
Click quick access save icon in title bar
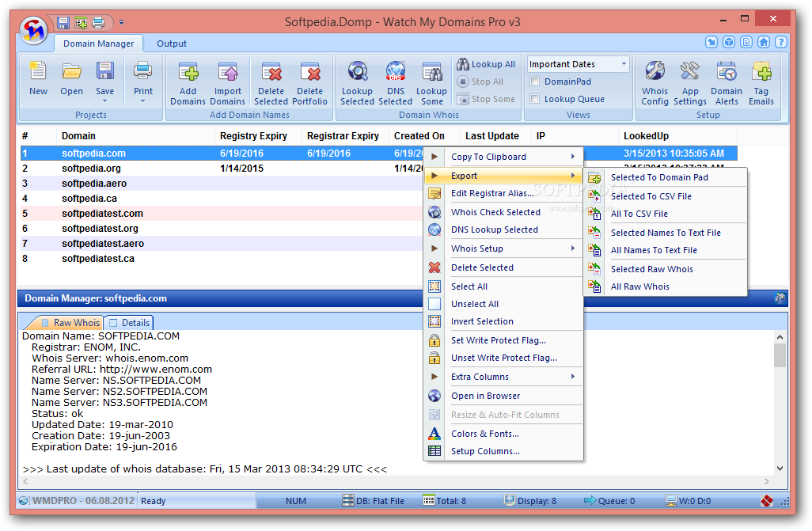63,23
